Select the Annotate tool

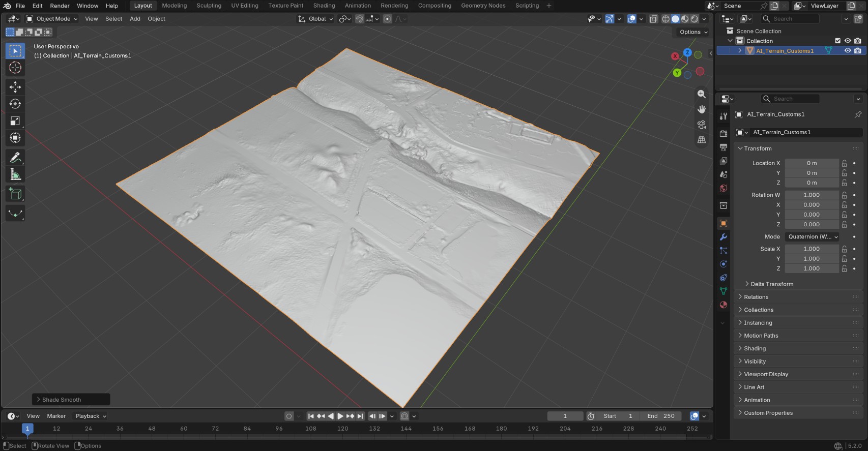click(15, 158)
